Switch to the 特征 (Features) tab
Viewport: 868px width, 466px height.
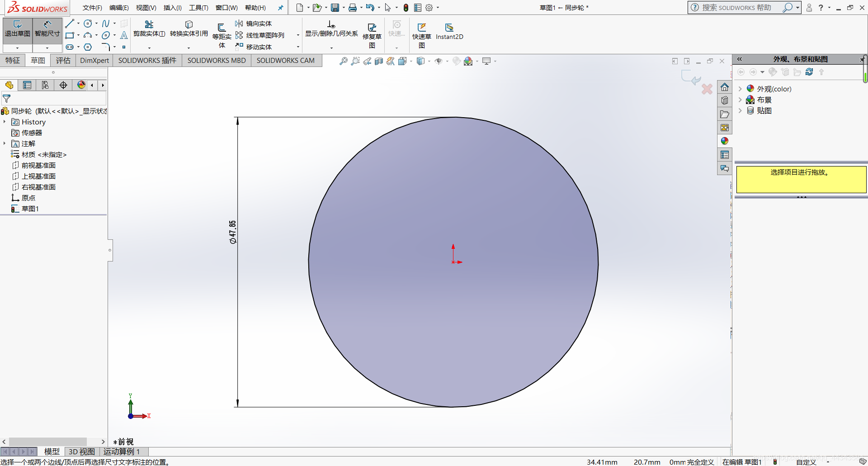[13, 61]
